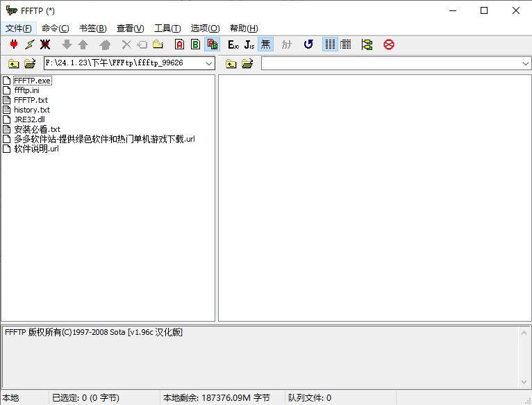Click 本地剩余 status bar entry
Viewport: 532px width, 405px height.
(x=217, y=398)
